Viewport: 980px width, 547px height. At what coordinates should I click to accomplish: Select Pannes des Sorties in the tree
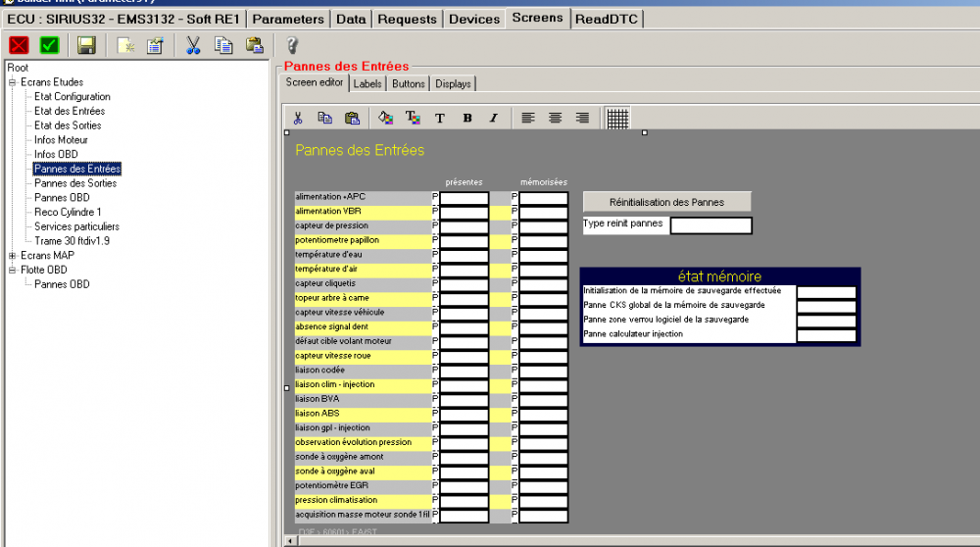click(75, 183)
